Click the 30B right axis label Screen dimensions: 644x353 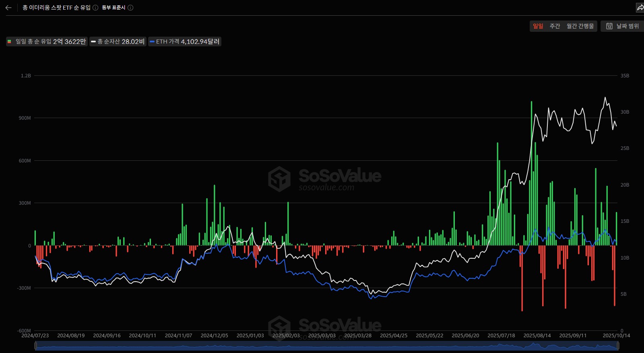pyautogui.click(x=625, y=112)
